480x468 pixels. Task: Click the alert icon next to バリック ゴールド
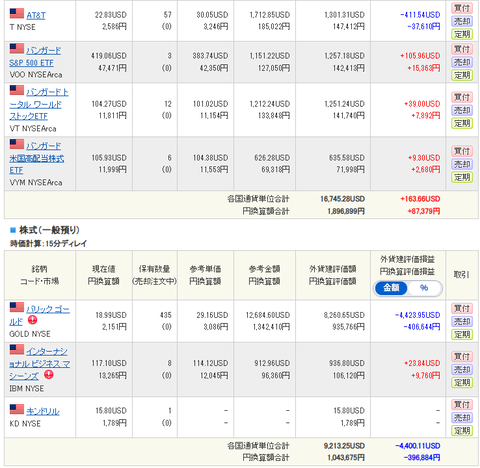click(x=32, y=320)
